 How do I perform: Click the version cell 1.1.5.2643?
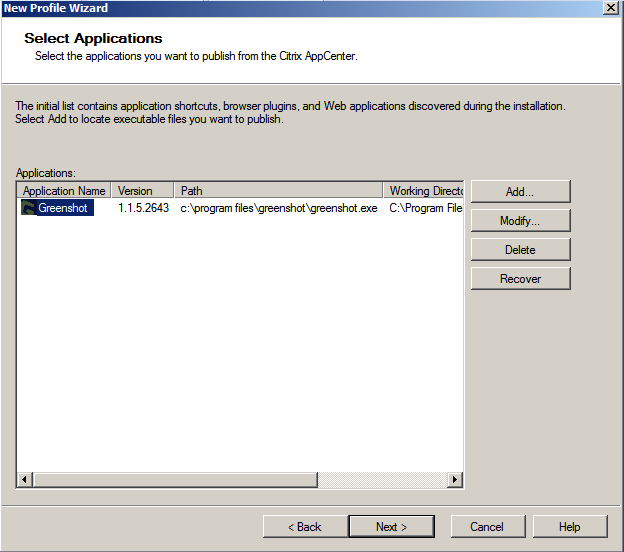143,209
